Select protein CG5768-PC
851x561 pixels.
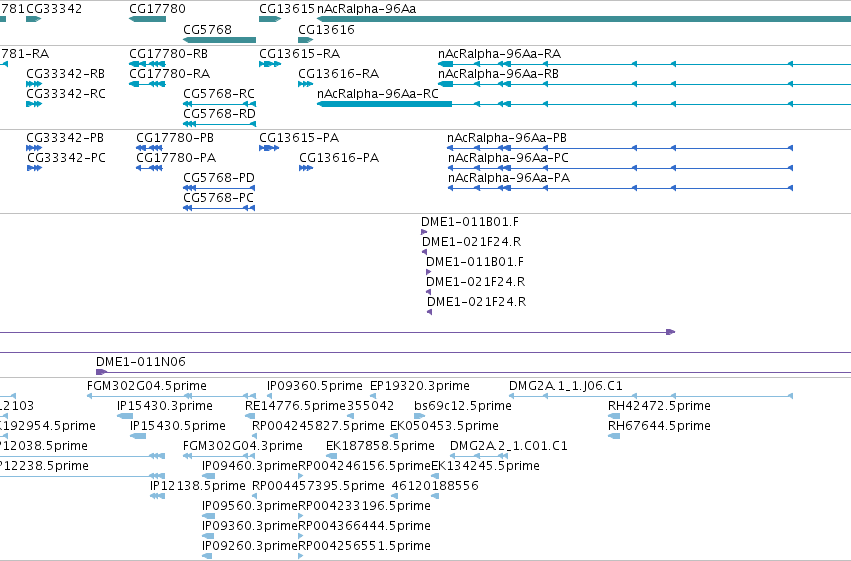coord(218,198)
